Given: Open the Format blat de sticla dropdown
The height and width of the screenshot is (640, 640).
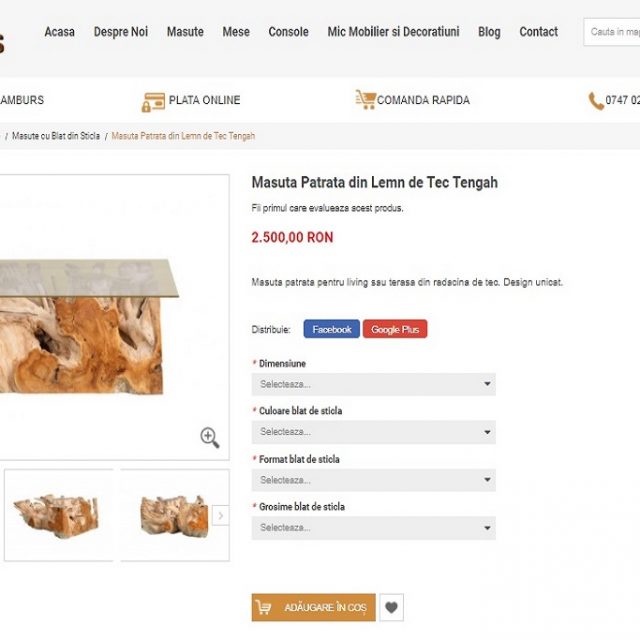Looking at the screenshot, I should (x=373, y=480).
